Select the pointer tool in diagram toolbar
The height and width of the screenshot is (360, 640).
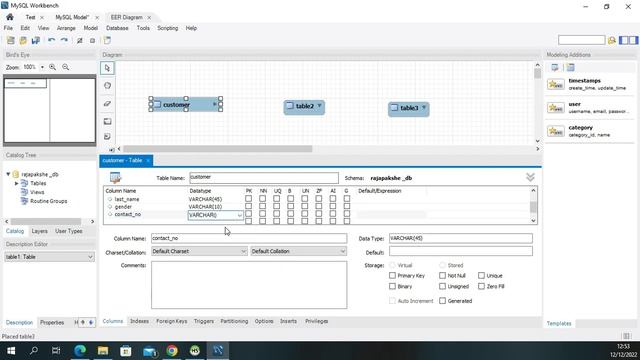point(107,68)
